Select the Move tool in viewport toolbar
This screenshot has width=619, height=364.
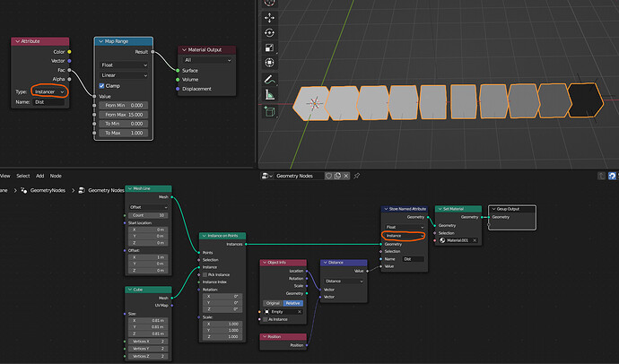tap(270, 18)
